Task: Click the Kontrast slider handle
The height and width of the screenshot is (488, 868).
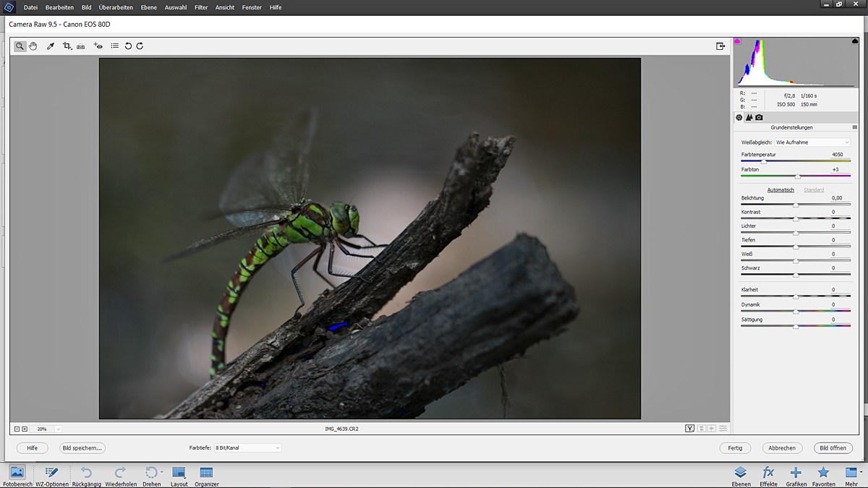Action: [x=796, y=219]
